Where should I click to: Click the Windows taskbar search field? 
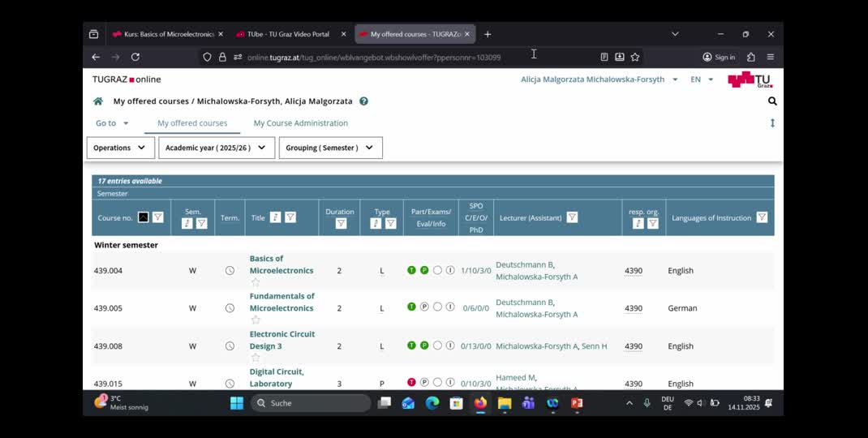tap(312, 403)
